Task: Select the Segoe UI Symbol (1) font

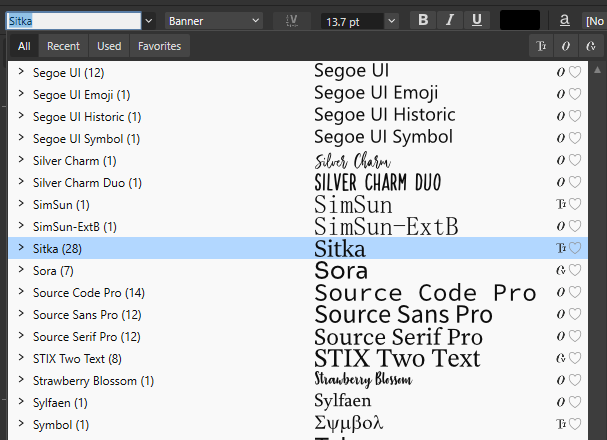Action: [x=298, y=139]
